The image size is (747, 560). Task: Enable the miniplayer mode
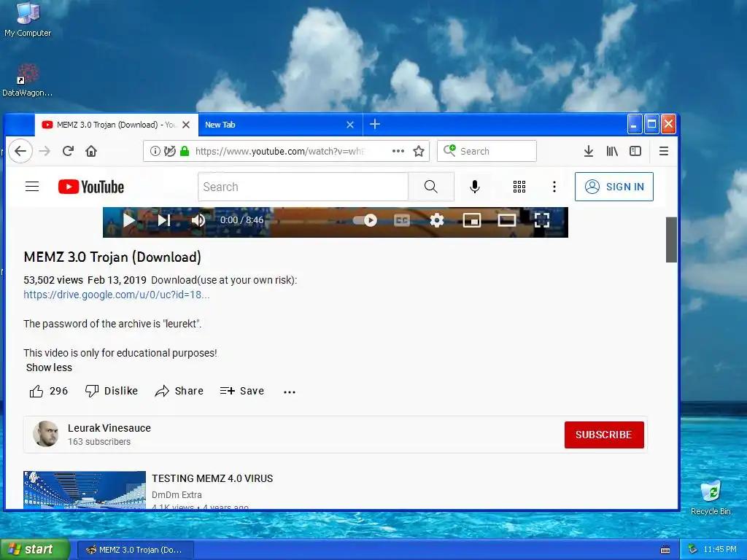(472, 220)
